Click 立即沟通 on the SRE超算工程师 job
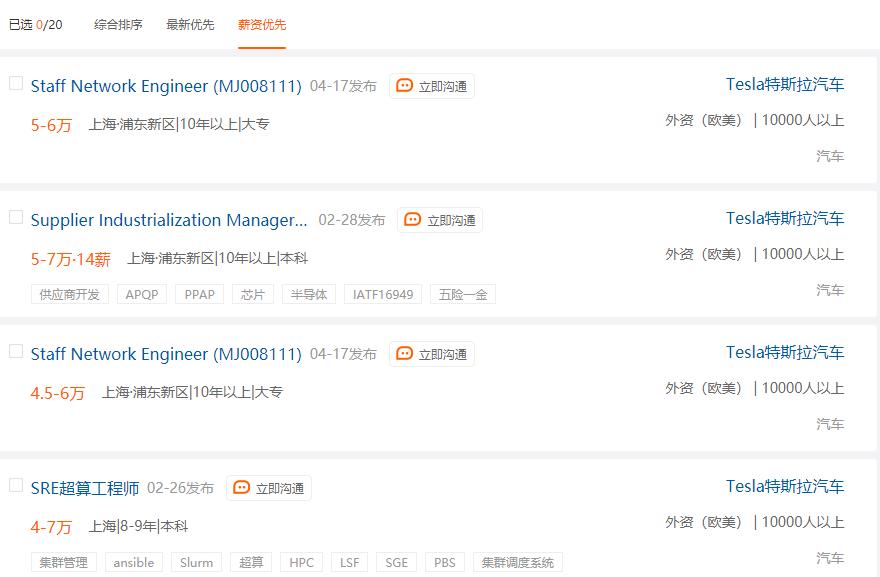880x577 pixels. click(268, 488)
